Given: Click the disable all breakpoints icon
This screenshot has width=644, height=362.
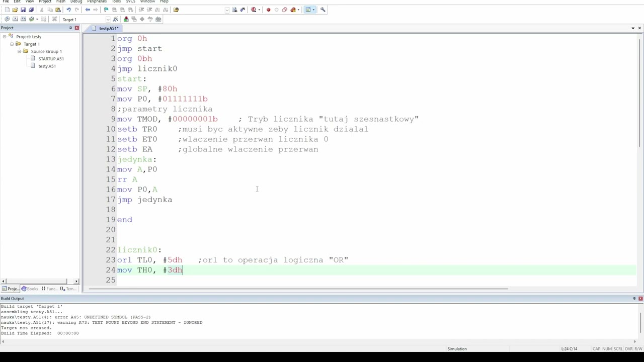Looking at the screenshot, I should (284, 10).
